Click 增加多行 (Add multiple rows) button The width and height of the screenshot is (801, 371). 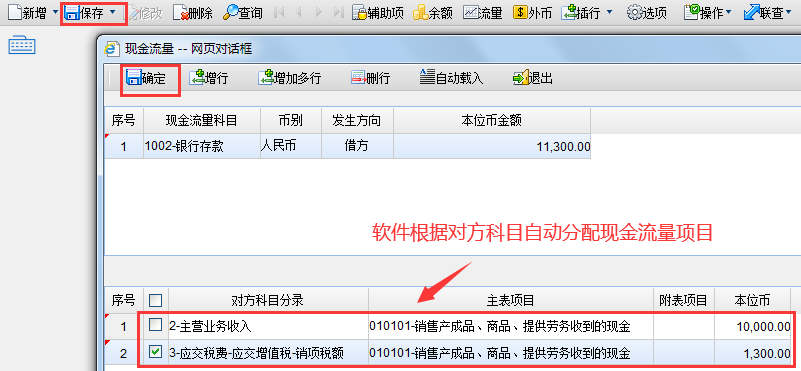290,78
